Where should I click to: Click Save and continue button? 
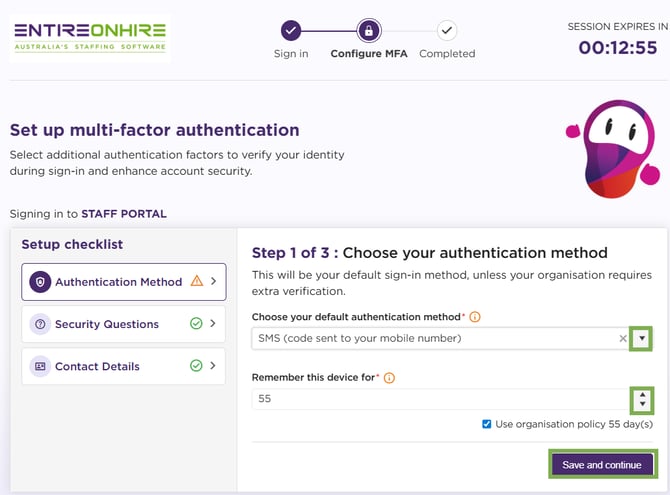[601, 465]
